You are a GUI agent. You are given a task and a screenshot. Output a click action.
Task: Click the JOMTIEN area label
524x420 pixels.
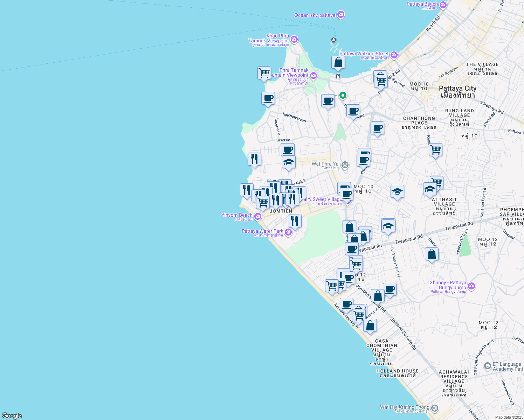pyautogui.click(x=281, y=211)
